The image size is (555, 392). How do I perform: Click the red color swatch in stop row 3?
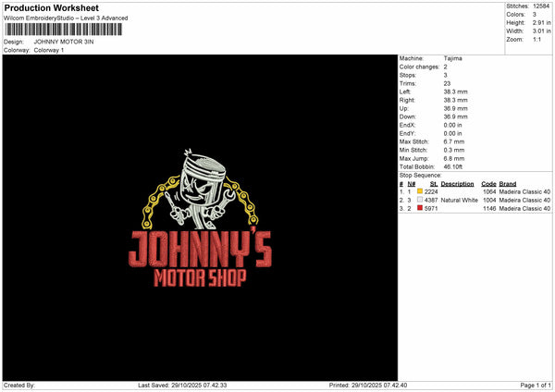tap(420, 208)
